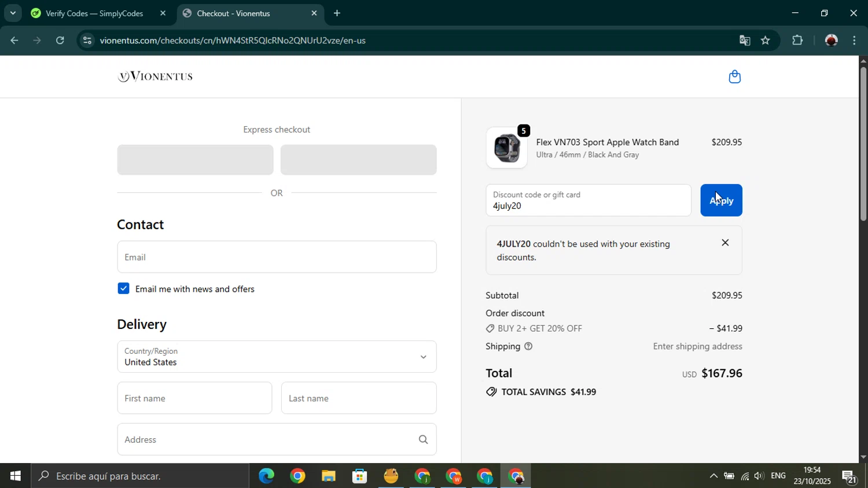Click the address search magnifier icon
This screenshot has width=868, height=488.
(x=424, y=439)
